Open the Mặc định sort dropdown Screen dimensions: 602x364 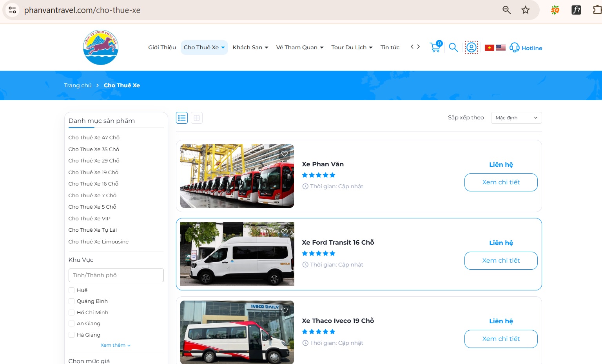tap(516, 117)
